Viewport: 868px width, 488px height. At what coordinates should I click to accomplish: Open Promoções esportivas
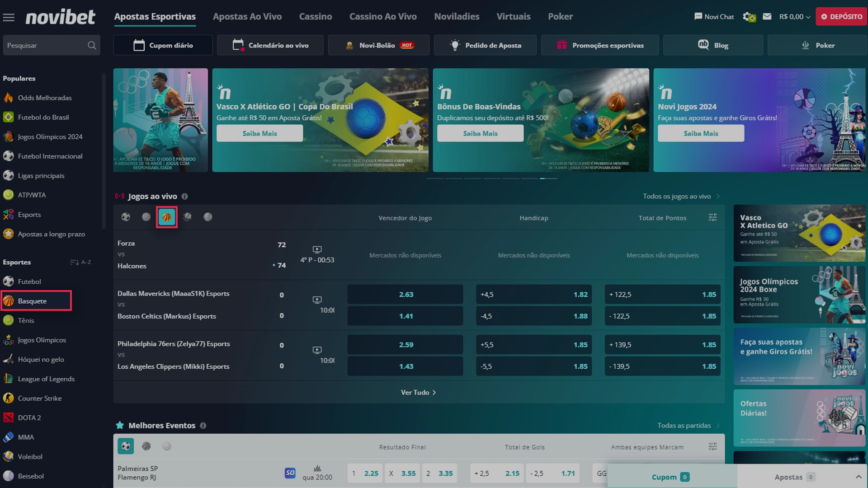600,45
